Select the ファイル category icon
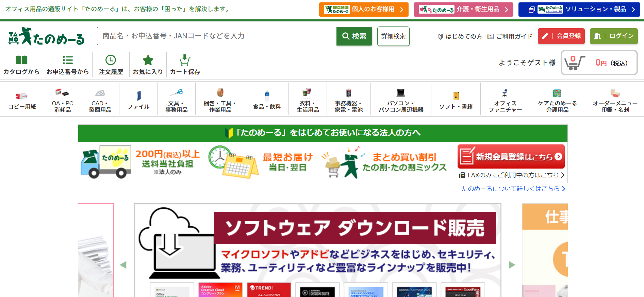Viewport: 644px width, 297px height. (x=138, y=96)
